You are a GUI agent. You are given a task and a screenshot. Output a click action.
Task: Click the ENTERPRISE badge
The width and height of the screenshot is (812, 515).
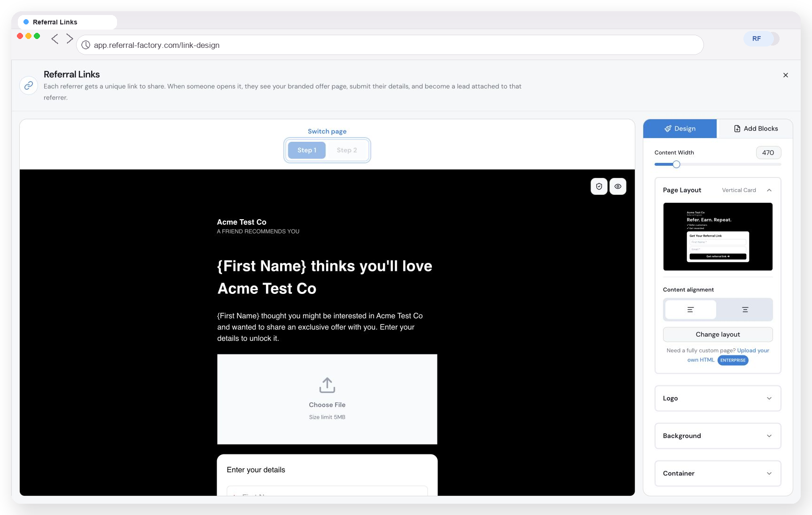pyautogui.click(x=733, y=360)
